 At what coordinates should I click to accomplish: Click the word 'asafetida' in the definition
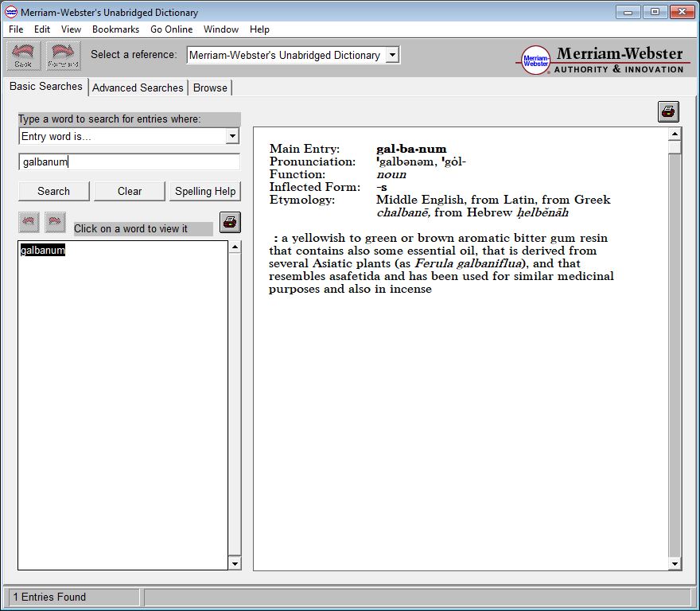tap(355, 276)
